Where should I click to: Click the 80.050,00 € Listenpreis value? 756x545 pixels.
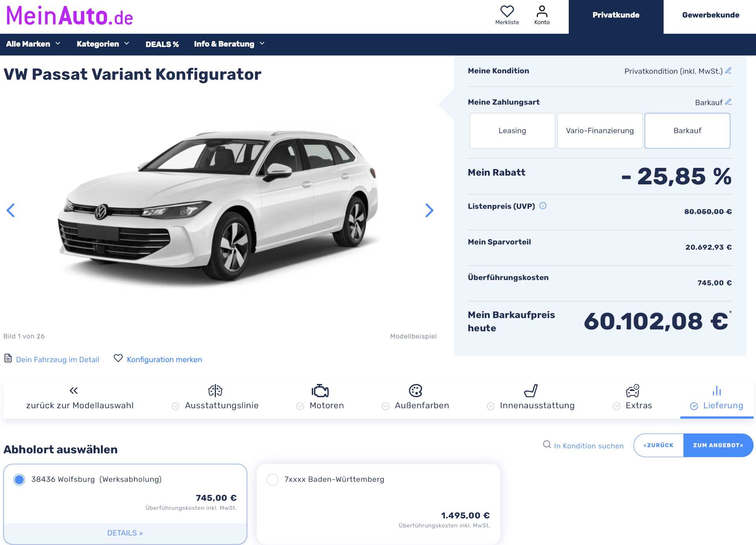tap(708, 211)
